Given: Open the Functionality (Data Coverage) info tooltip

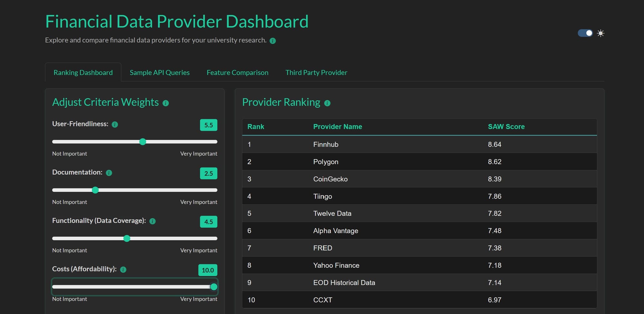Looking at the screenshot, I should [152, 221].
